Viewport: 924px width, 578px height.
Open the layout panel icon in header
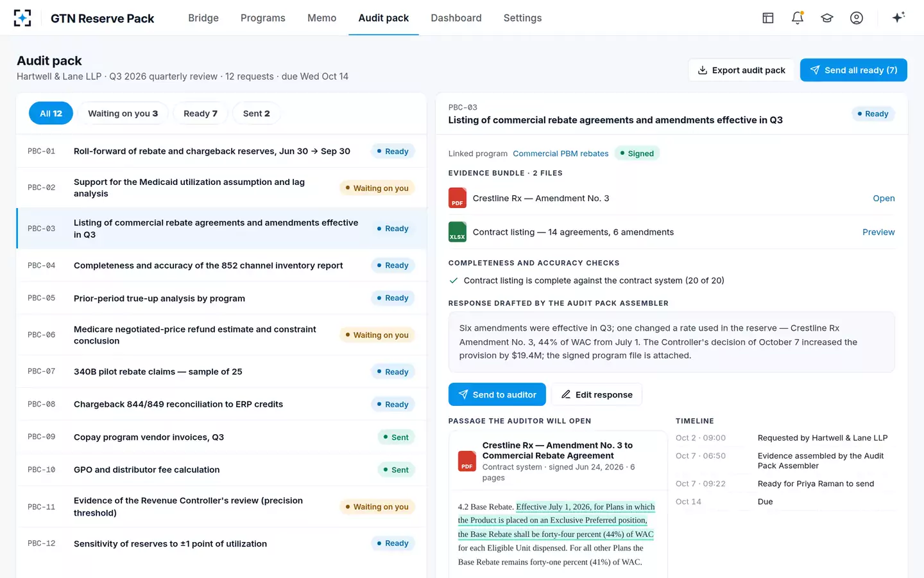click(x=768, y=18)
